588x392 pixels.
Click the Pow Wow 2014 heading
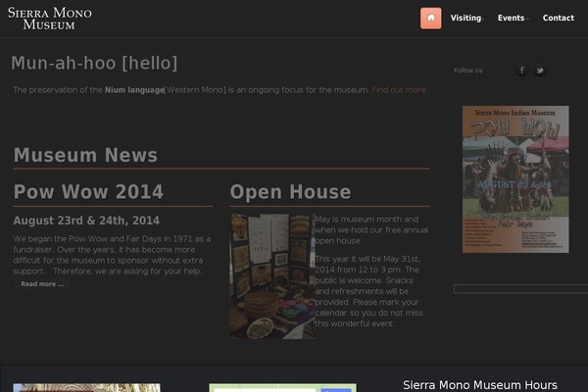(x=88, y=192)
